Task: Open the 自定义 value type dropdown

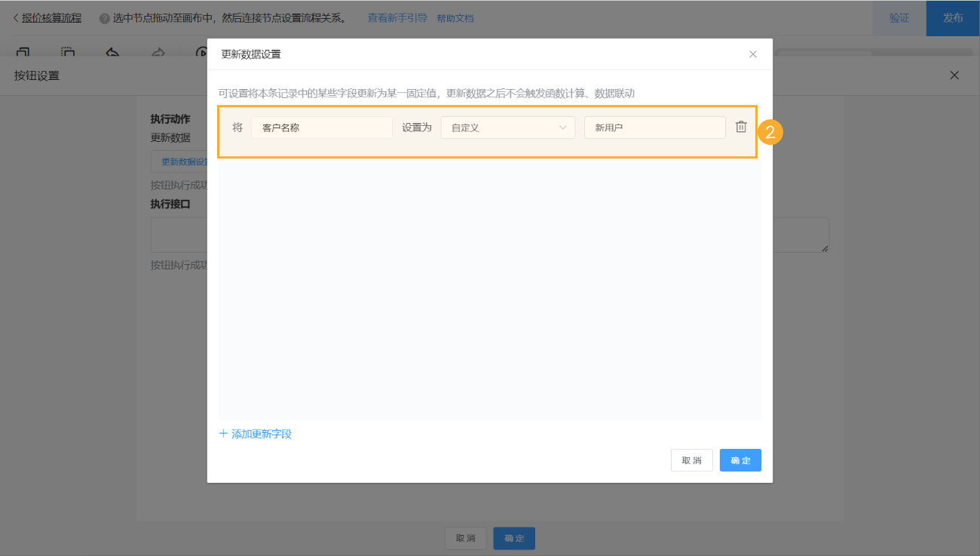Action: tap(507, 127)
